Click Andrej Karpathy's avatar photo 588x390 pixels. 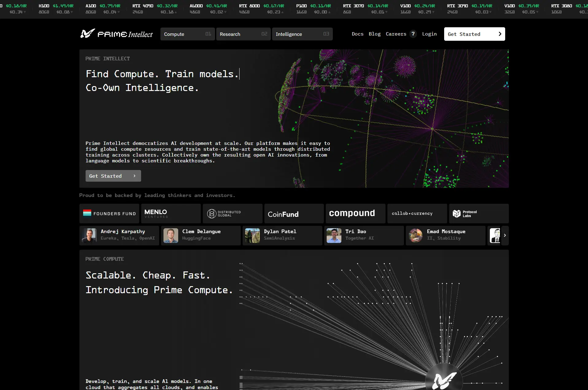click(x=89, y=236)
